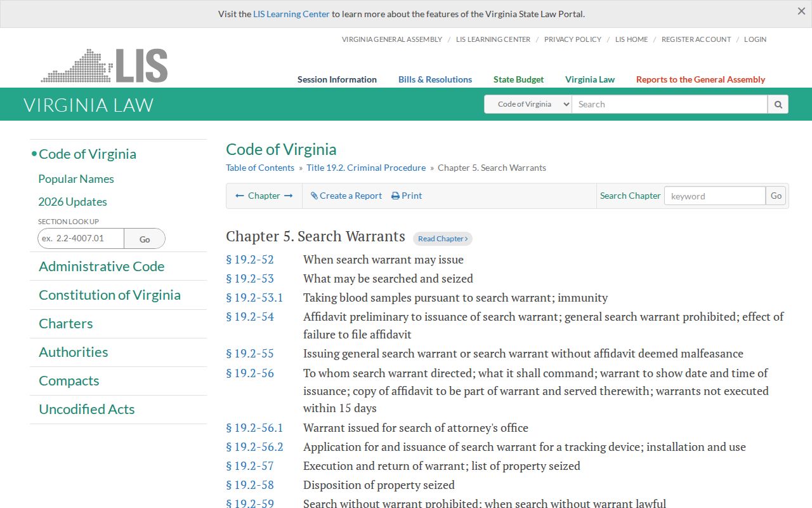Select Constitution of Virginia in sidebar

pyautogui.click(x=110, y=295)
